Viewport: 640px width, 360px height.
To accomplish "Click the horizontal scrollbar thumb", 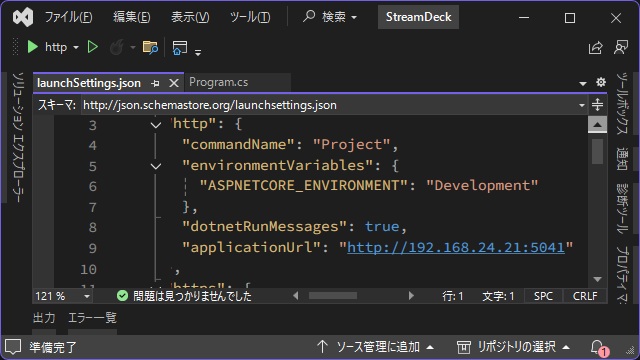I will click(x=333, y=296).
